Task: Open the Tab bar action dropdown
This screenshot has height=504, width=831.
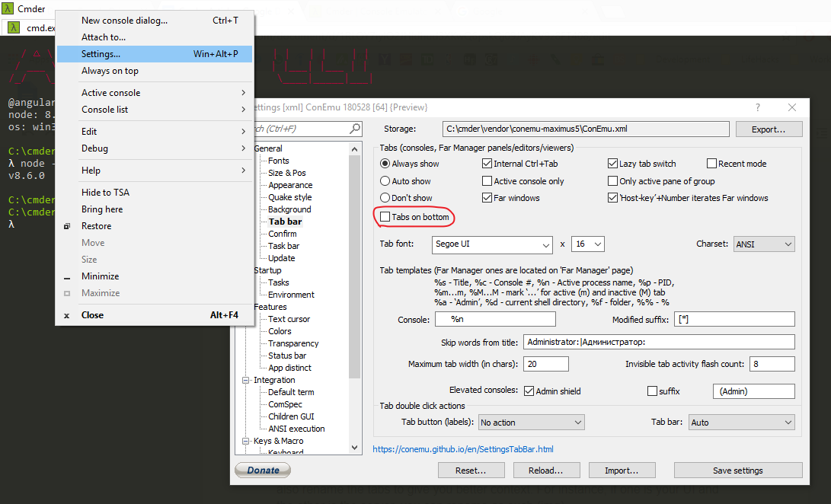Action: coord(741,423)
